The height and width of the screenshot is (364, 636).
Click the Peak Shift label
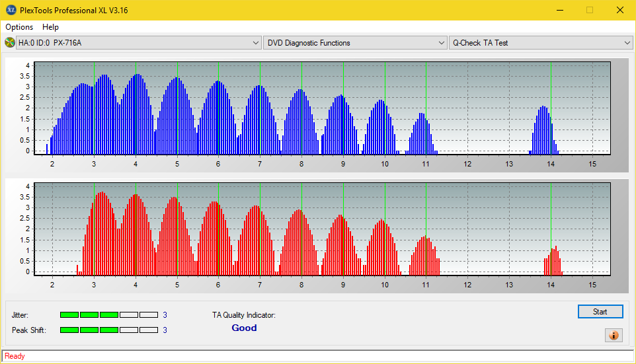tap(29, 330)
